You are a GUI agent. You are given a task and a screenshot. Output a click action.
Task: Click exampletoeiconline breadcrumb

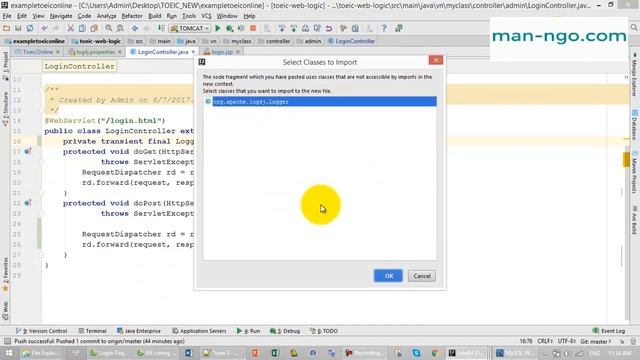tap(35, 41)
